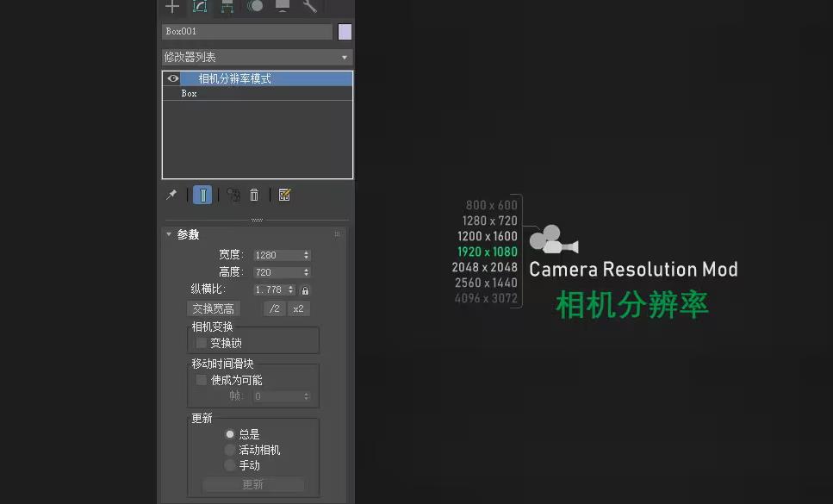833x504 pixels.
Task: Remove modifier with trash icon
Action: click(x=254, y=195)
